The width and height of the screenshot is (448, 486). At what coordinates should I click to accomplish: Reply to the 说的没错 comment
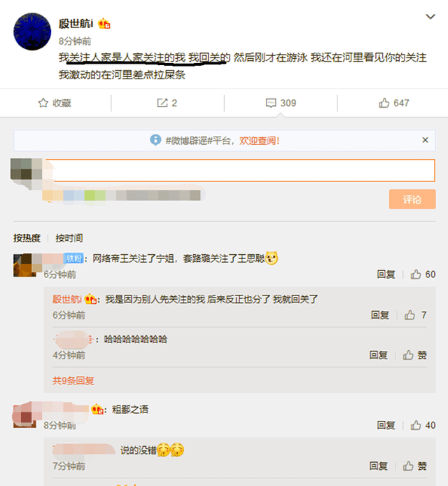378,466
